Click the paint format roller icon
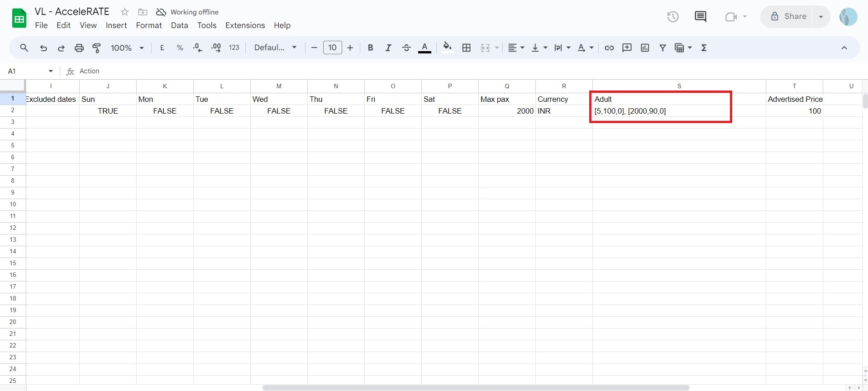868x391 pixels. click(96, 48)
